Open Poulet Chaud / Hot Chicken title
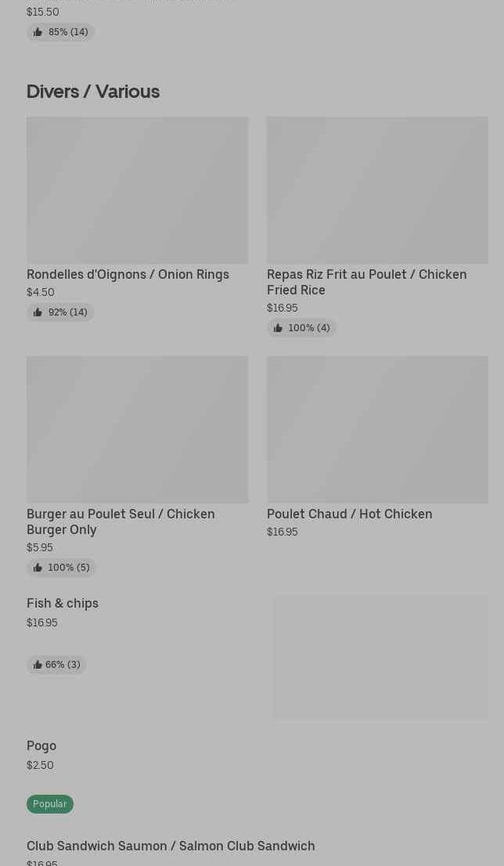This screenshot has height=866, width=504. pos(349,514)
